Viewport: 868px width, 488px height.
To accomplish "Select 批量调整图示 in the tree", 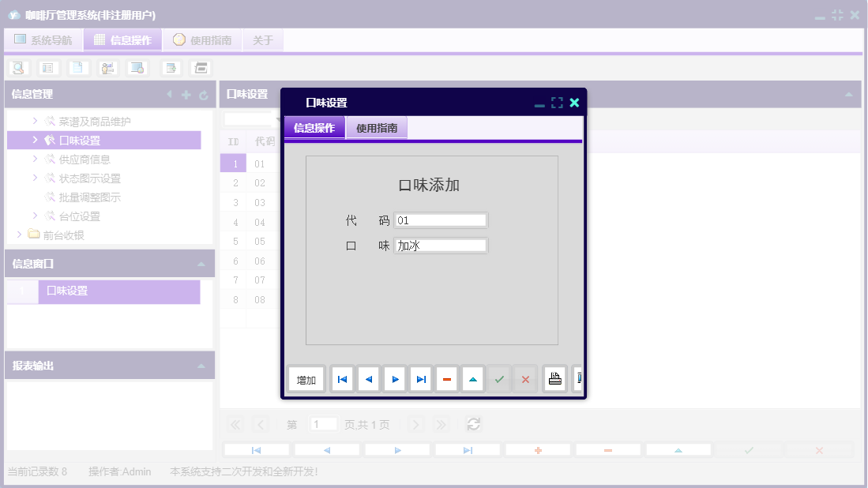I will pyautogui.click(x=89, y=197).
